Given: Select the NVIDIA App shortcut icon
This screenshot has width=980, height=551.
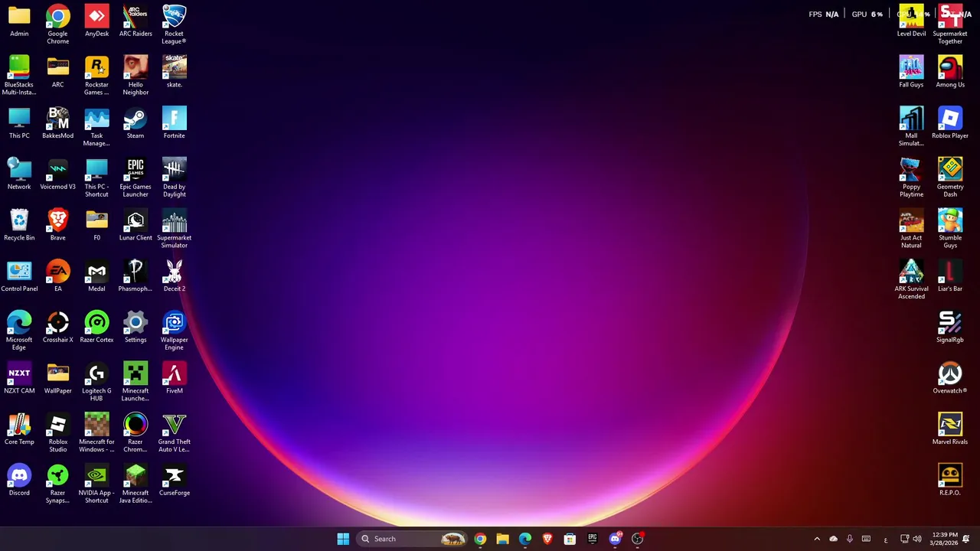Looking at the screenshot, I should 96,475.
